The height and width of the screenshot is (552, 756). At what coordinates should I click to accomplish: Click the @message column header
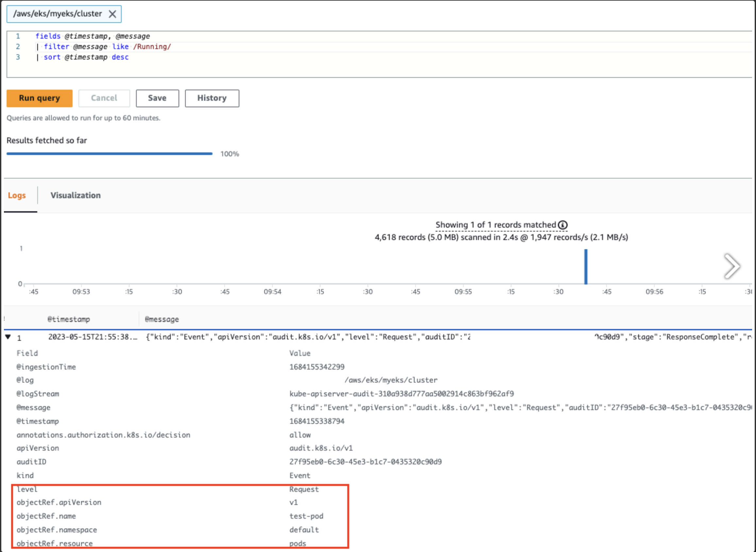coord(162,319)
